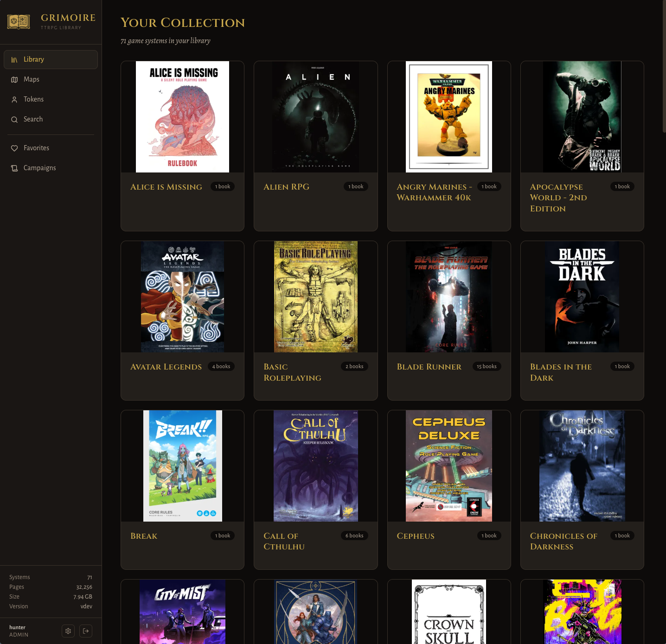Click the 32,256 pages value

coord(84,587)
